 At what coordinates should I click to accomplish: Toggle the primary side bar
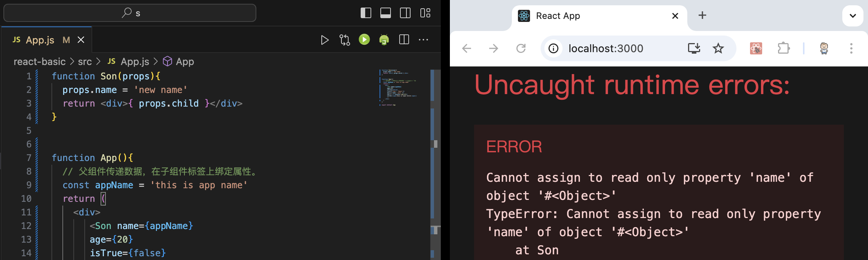[x=366, y=13]
